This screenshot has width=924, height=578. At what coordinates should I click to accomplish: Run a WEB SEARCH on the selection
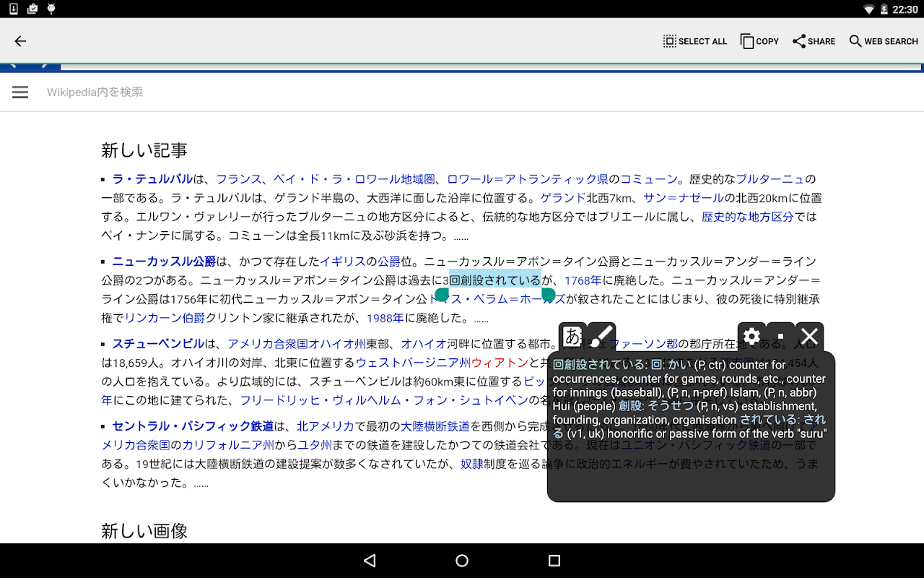[884, 41]
